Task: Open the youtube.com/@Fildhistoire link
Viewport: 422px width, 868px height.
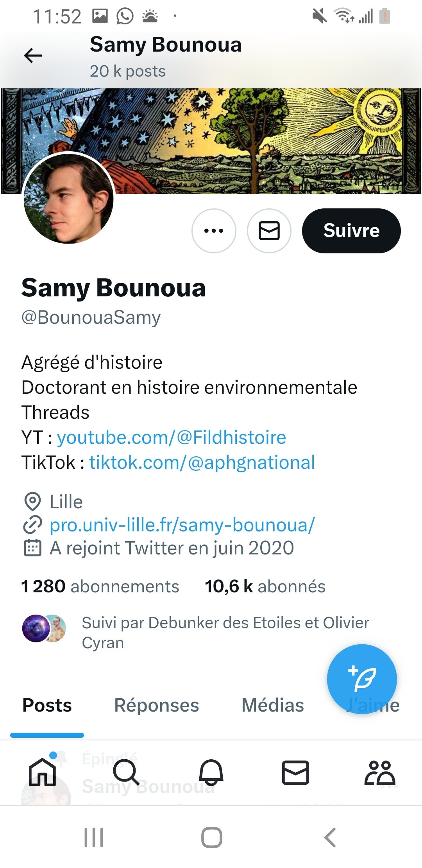Action: coord(171,437)
